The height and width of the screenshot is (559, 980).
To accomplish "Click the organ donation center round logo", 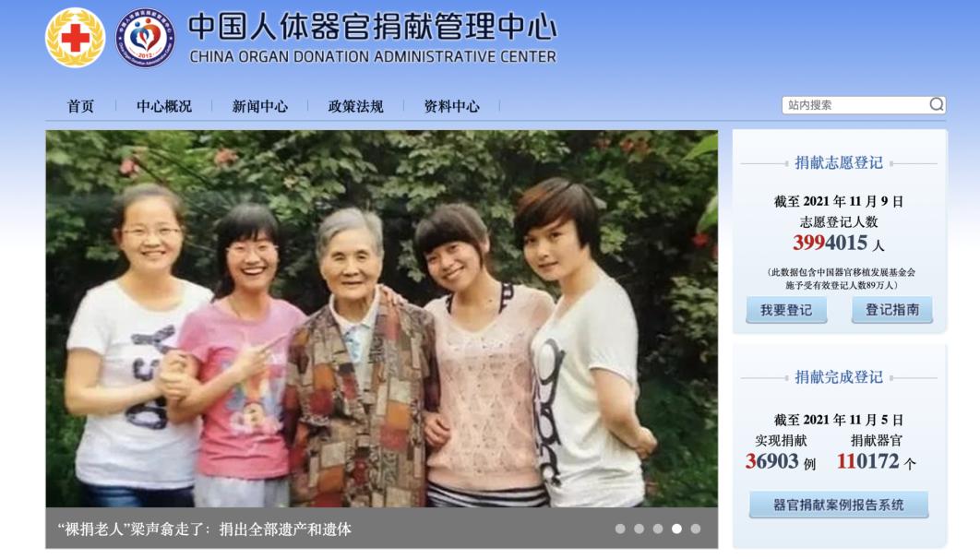I will point(145,38).
